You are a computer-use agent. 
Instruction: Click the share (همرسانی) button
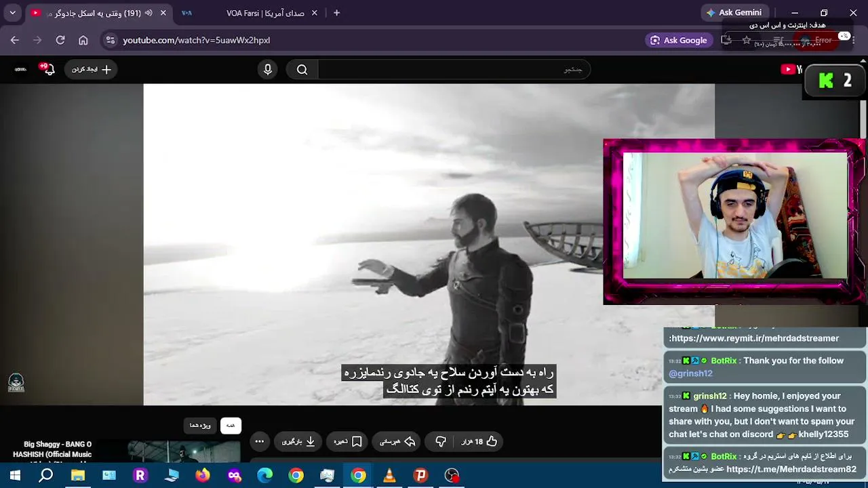[x=397, y=441]
